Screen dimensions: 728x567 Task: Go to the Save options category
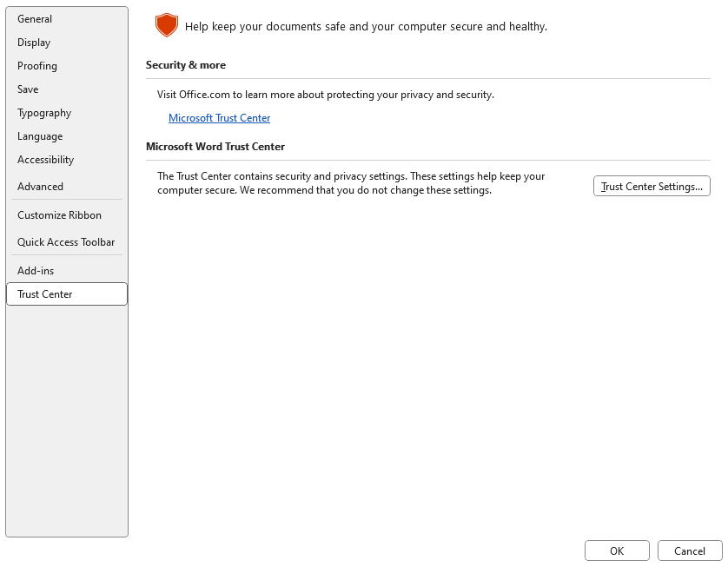tap(28, 89)
